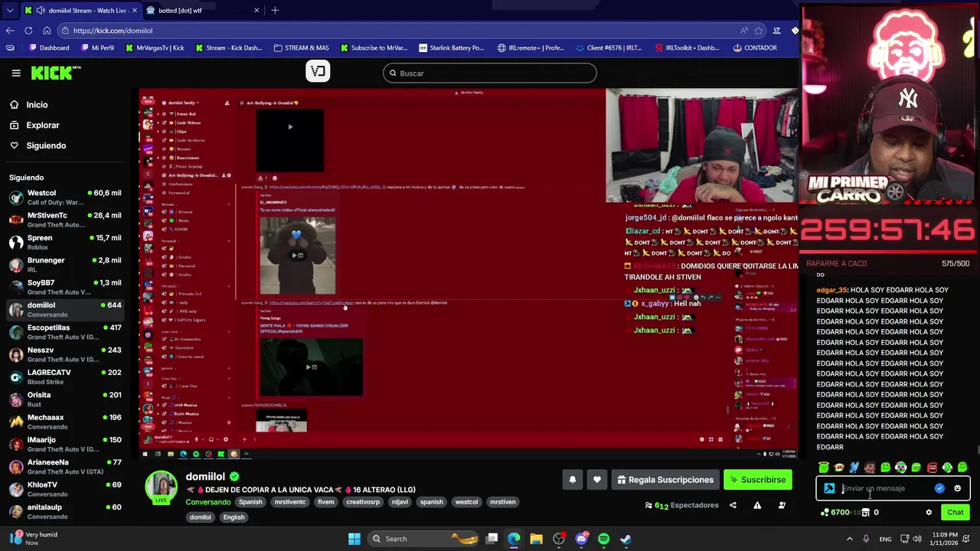Add page to favorites star
The image size is (980, 551).
(759, 31)
